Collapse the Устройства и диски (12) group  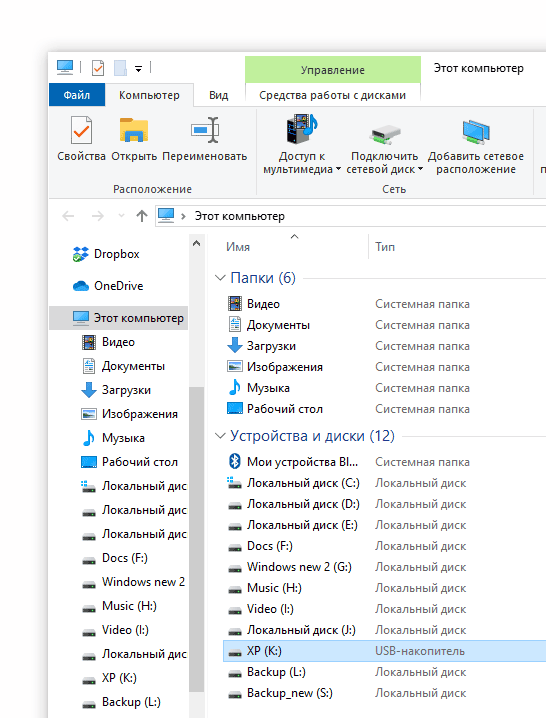(220, 436)
